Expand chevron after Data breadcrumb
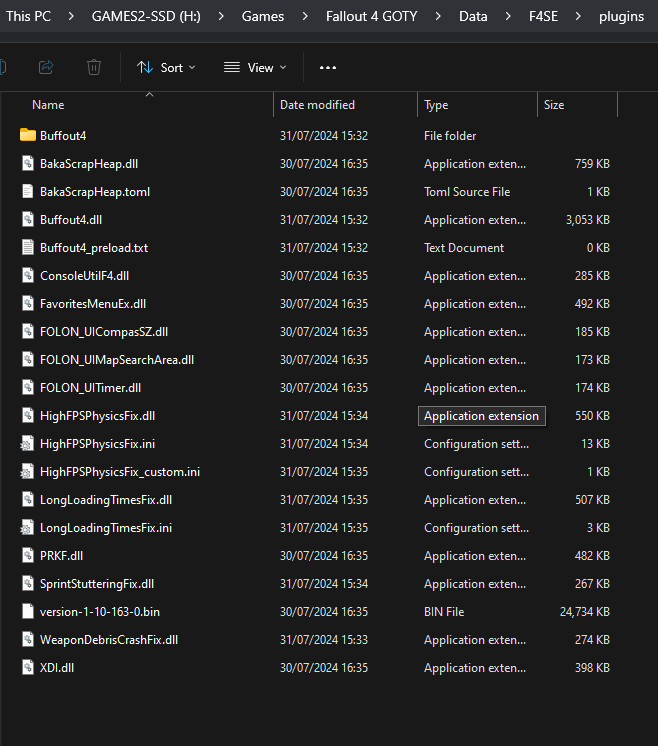This screenshot has height=746, width=658. [508, 16]
